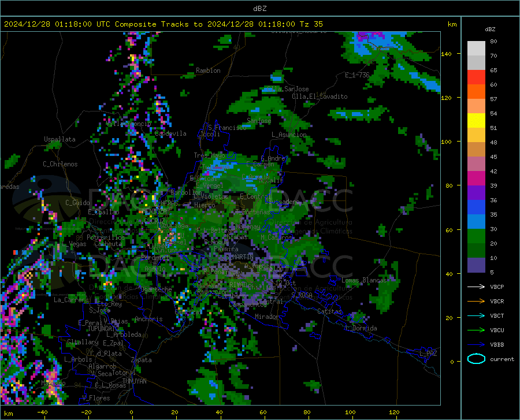Click the Clla.El_Cavadito place label
Screen dimensions: 520x420
pos(320,96)
